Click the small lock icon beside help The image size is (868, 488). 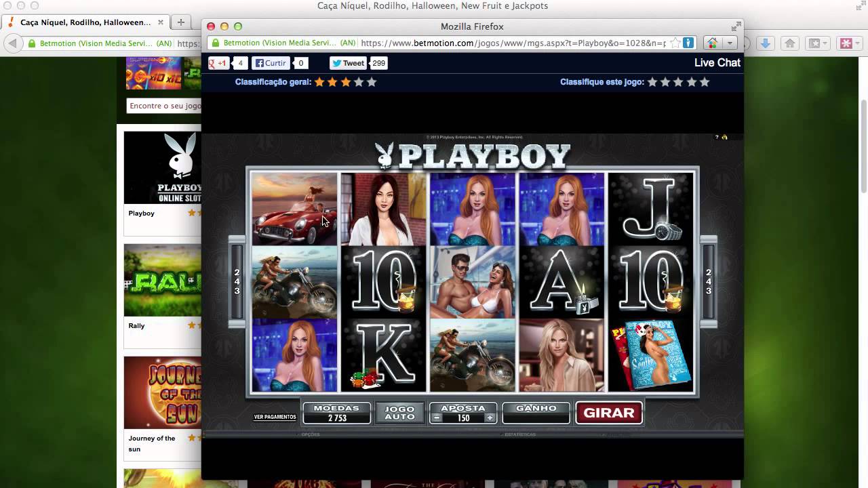pos(724,137)
